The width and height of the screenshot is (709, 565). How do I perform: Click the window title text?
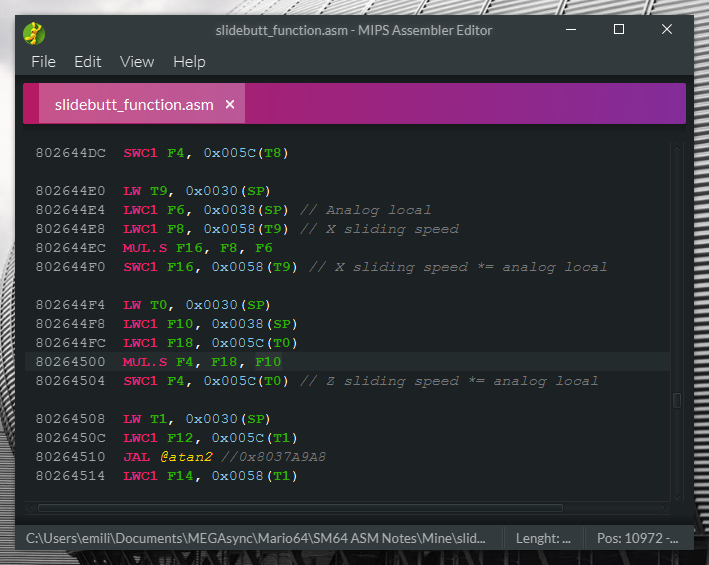click(x=354, y=30)
